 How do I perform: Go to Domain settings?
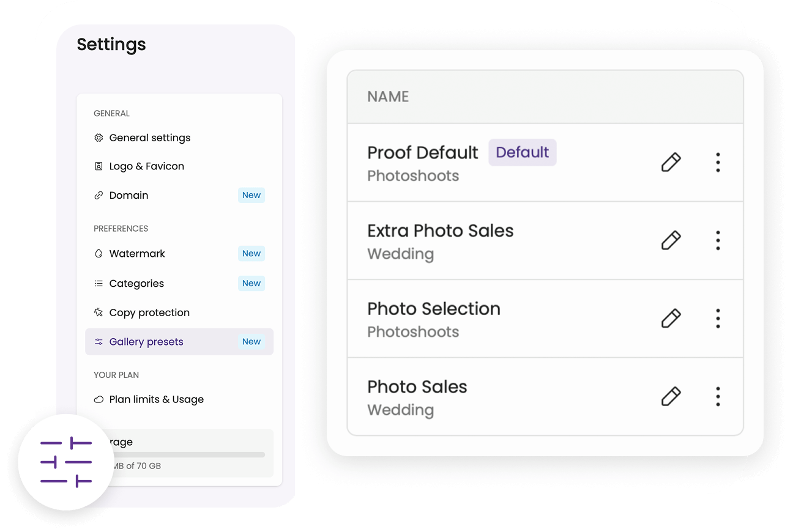128,196
